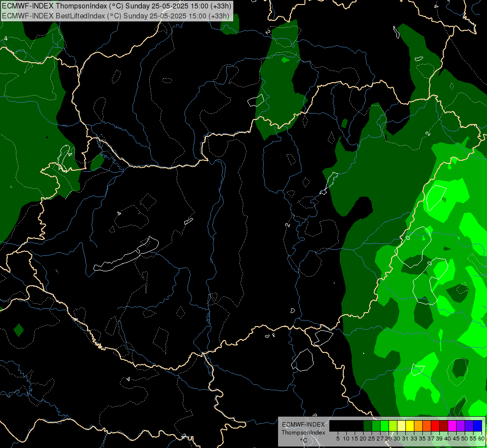Click the legend scale value 55

pyautogui.click(x=473, y=439)
